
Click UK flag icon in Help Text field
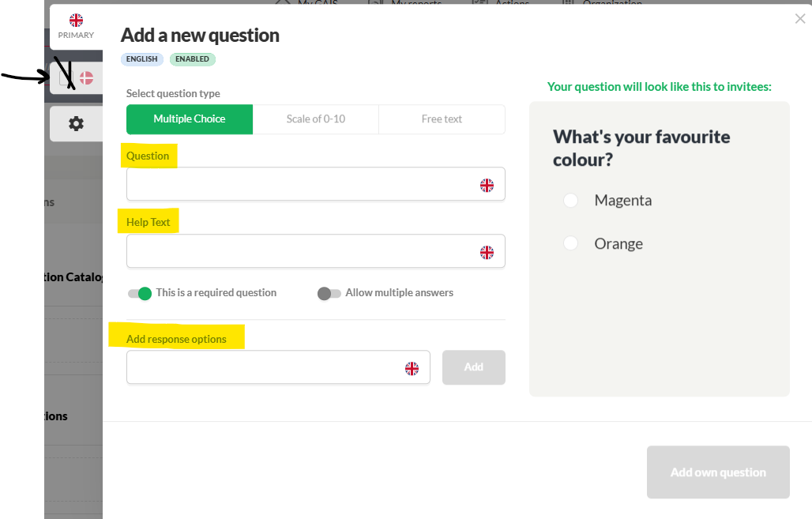point(487,252)
